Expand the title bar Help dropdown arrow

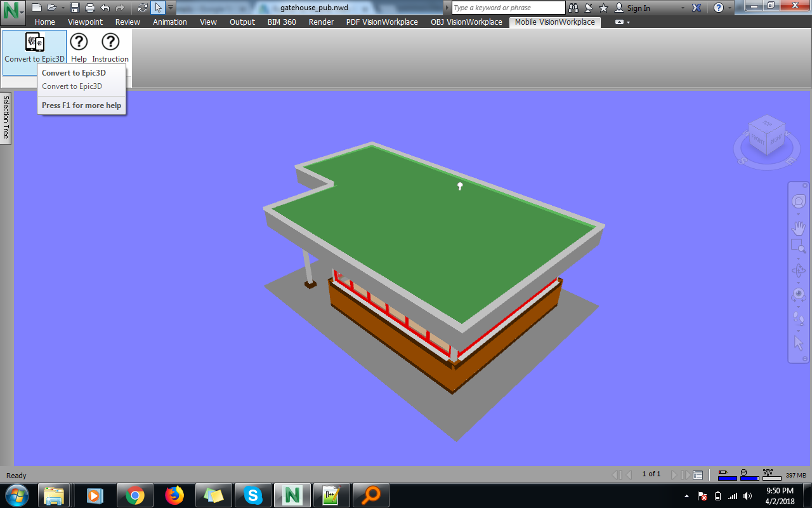pyautogui.click(x=730, y=8)
